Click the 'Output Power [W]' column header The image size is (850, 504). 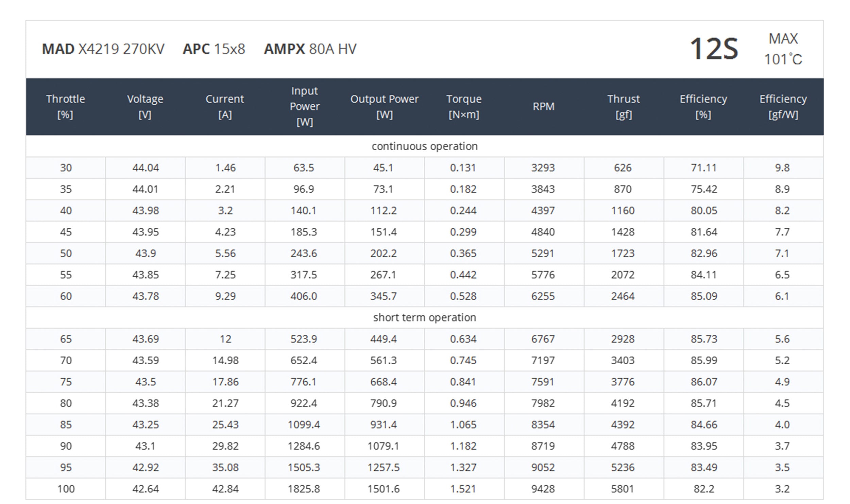pos(385,106)
